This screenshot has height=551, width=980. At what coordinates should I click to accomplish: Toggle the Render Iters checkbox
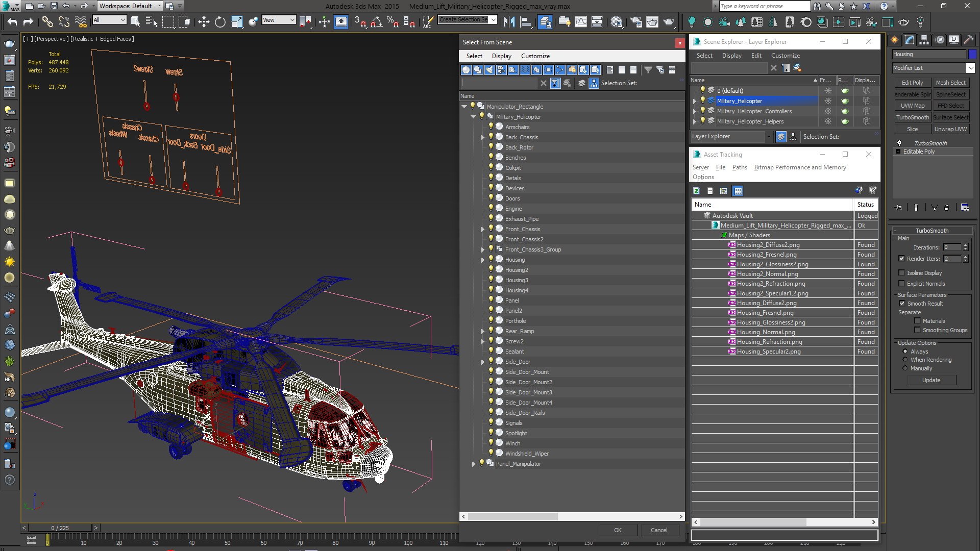(x=901, y=259)
